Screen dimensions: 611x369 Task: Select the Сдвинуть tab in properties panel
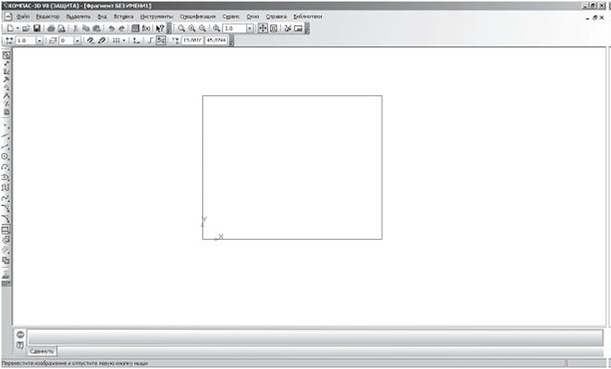tap(42, 351)
